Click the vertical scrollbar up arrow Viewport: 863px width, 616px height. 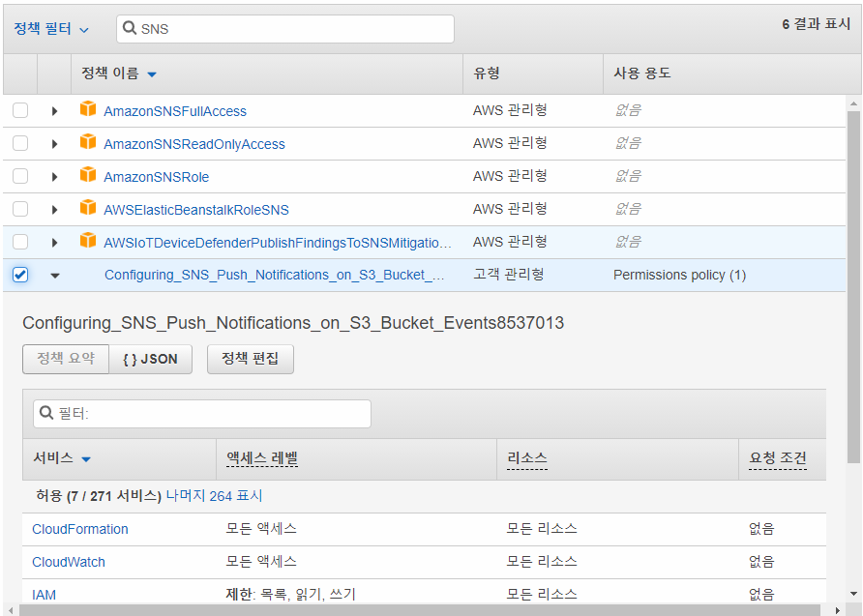[853, 103]
